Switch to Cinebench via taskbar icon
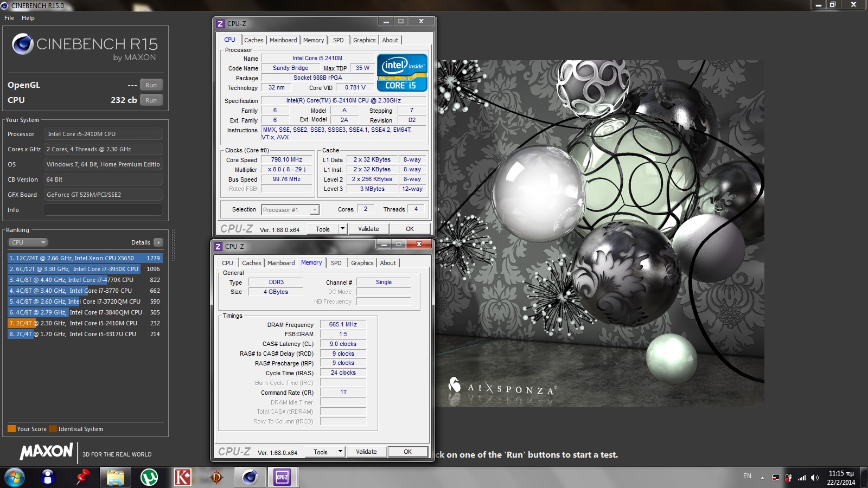The height and width of the screenshot is (488, 868). click(250, 477)
